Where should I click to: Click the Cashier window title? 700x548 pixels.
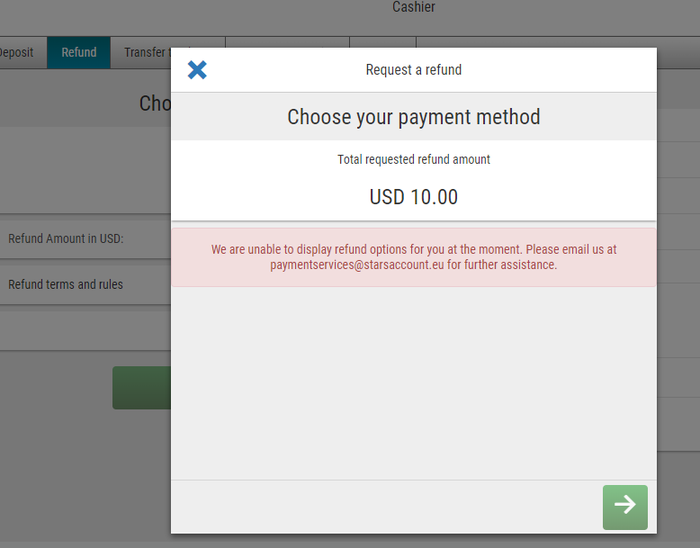click(413, 7)
